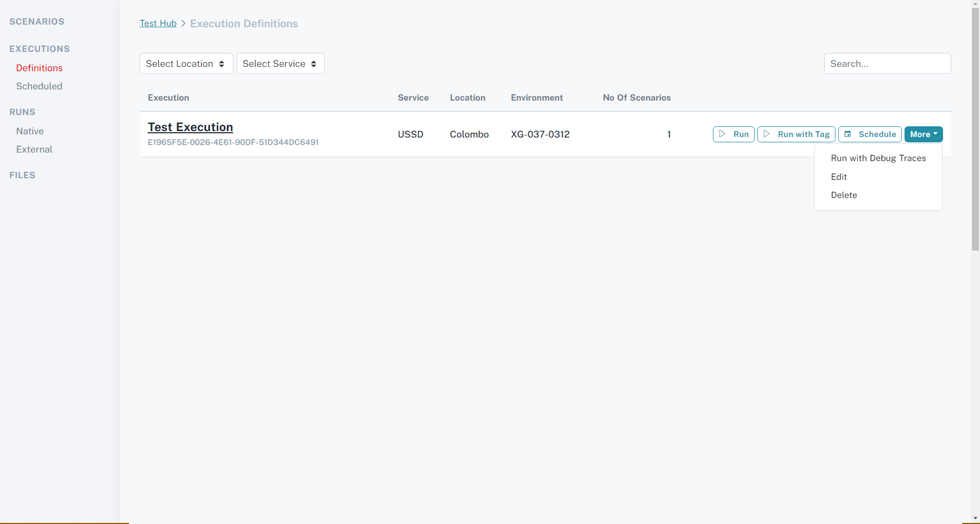Click the play icon on Run with Tag
The width and height of the screenshot is (980, 524).
[766, 134]
